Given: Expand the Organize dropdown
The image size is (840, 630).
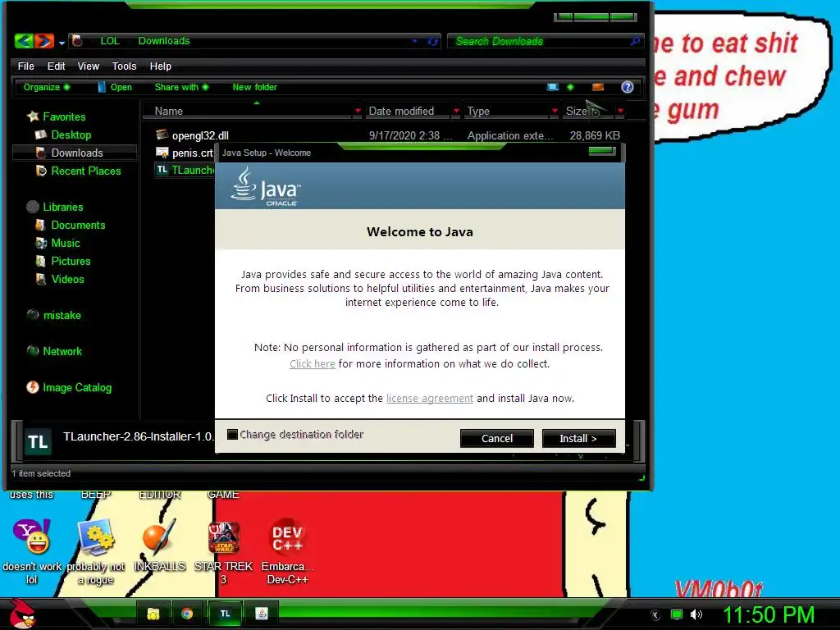Looking at the screenshot, I should click(46, 87).
